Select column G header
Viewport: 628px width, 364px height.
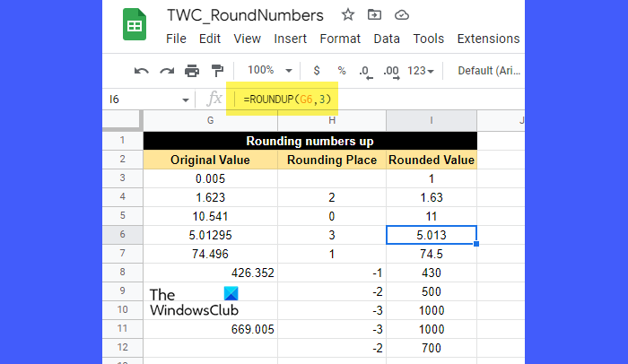210,119
